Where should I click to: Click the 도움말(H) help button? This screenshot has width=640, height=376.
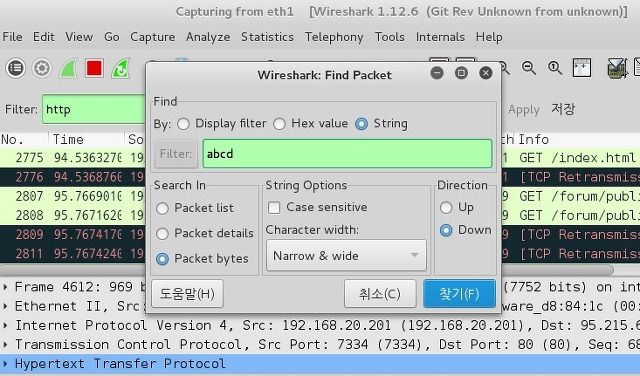tap(187, 294)
